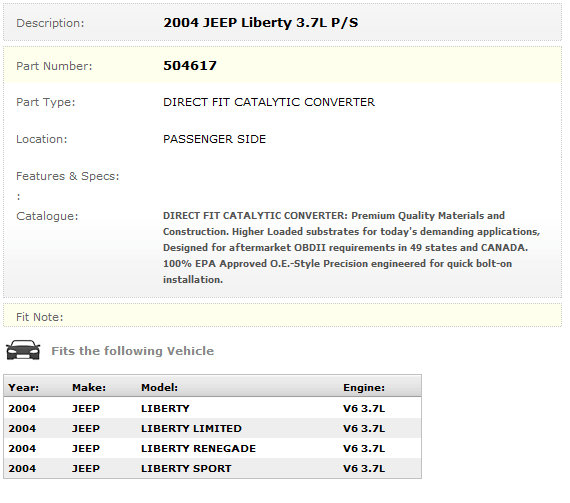Click the Model column header
The width and height of the screenshot is (570, 503).
pos(159,387)
